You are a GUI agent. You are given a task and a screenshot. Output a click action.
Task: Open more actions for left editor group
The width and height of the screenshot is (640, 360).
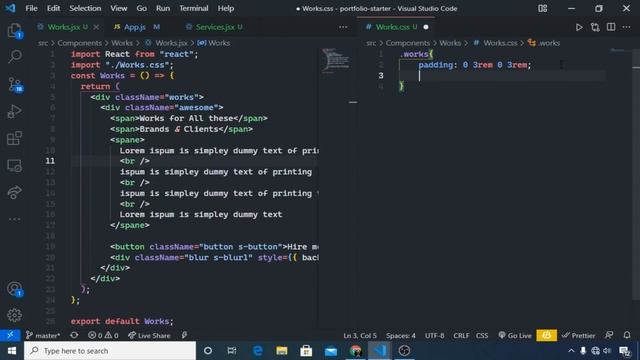[x=343, y=27]
